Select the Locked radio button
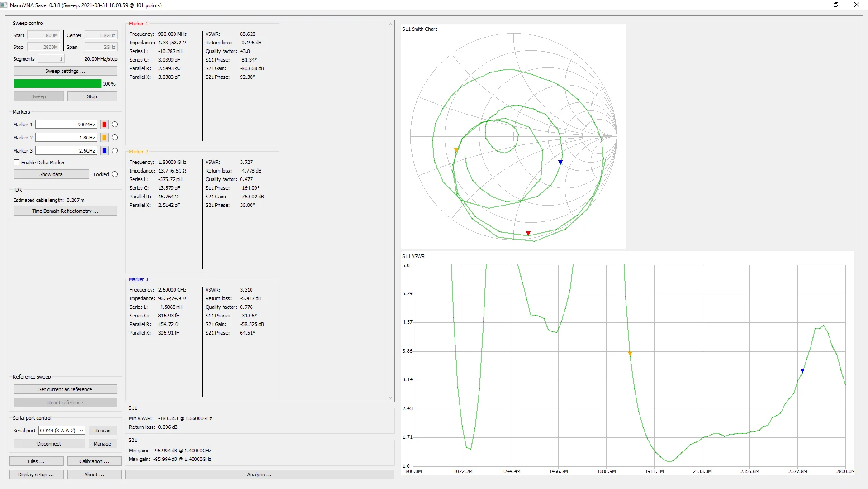This screenshot has width=868, height=489. tap(114, 174)
